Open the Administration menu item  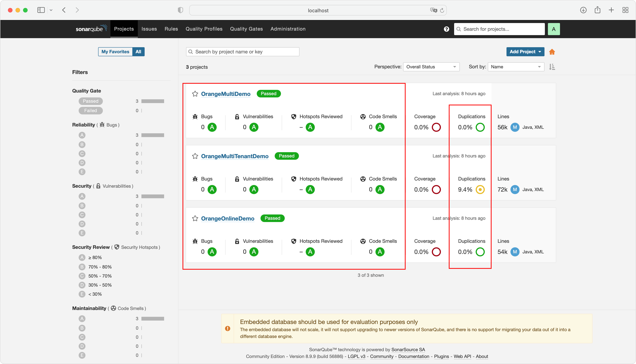[x=288, y=29]
